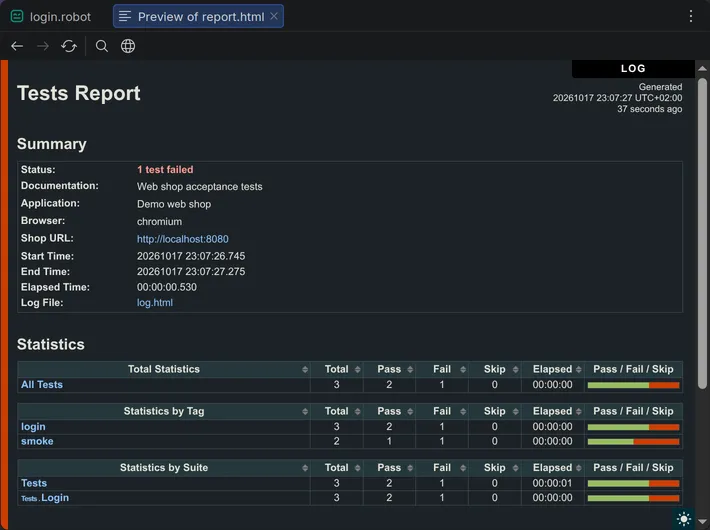Sort Statistics by Suite table by Fail
This screenshot has height=530, width=710.
[x=442, y=467]
